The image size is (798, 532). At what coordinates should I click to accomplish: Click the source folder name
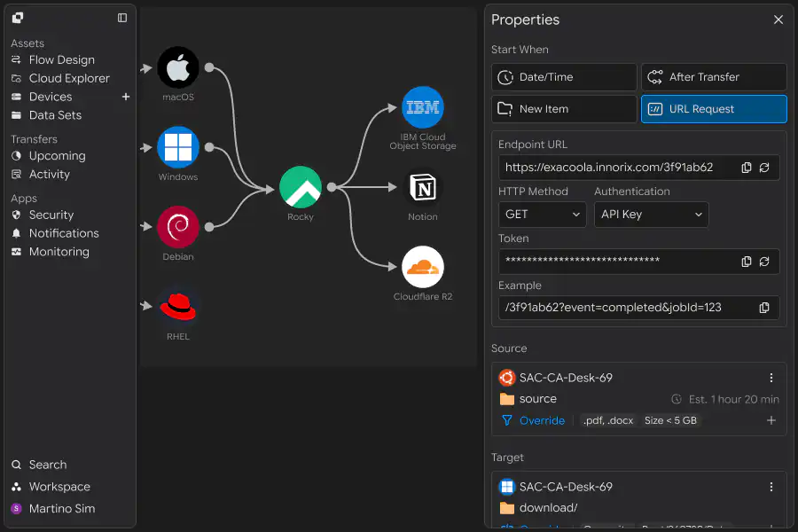coord(538,399)
